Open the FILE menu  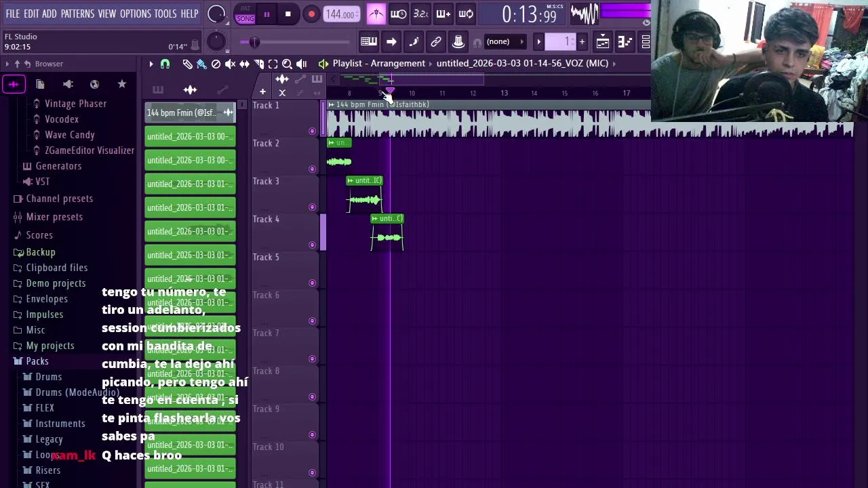click(13, 14)
